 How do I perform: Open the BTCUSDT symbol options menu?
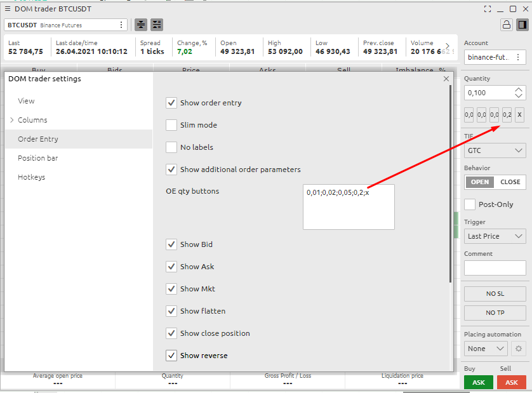coord(121,25)
